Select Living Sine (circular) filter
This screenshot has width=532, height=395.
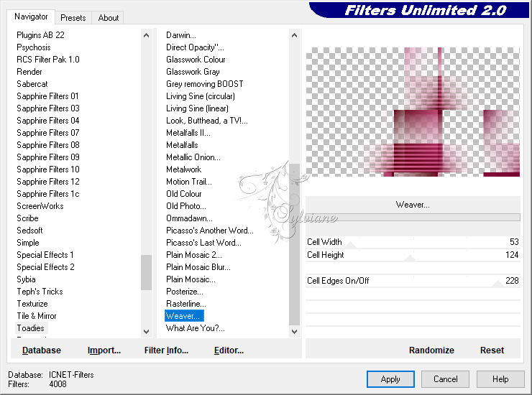point(201,96)
